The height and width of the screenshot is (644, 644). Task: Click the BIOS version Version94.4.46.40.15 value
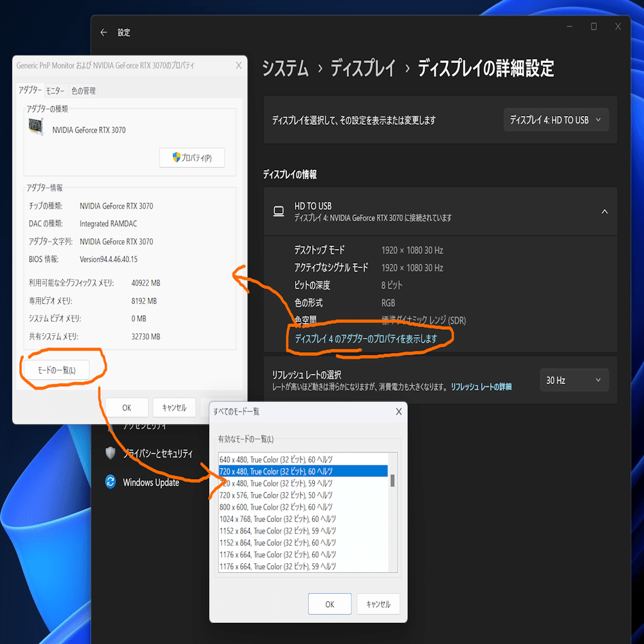click(x=109, y=259)
